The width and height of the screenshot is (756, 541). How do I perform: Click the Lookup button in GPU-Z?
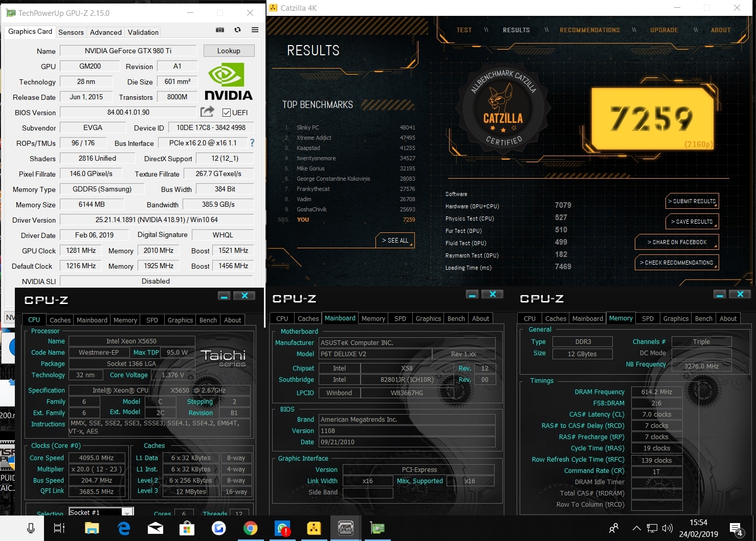pyautogui.click(x=229, y=51)
